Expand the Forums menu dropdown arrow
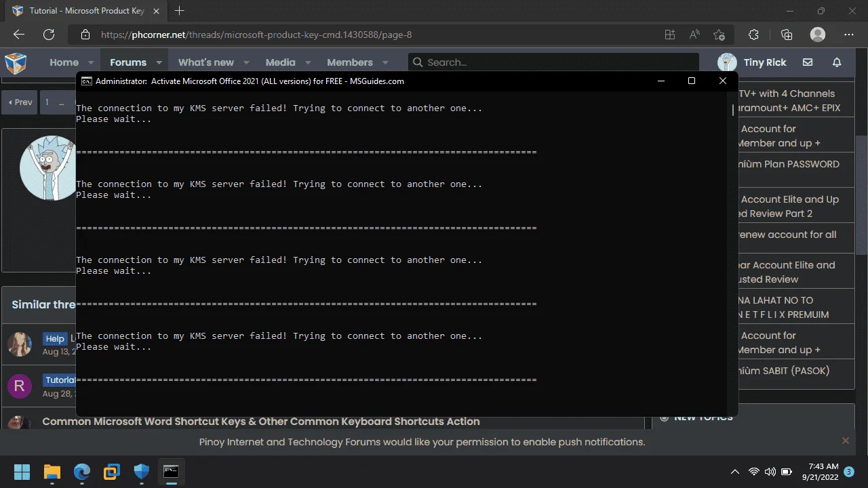The image size is (868, 488). pyautogui.click(x=159, y=62)
